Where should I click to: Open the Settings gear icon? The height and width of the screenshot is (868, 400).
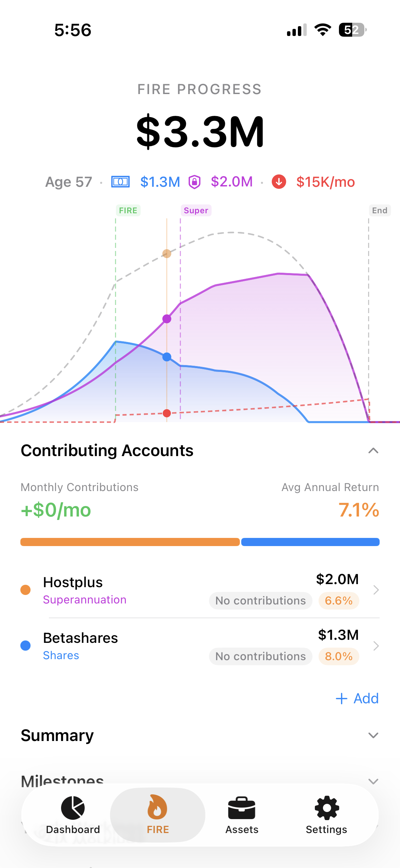(x=326, y=808)
